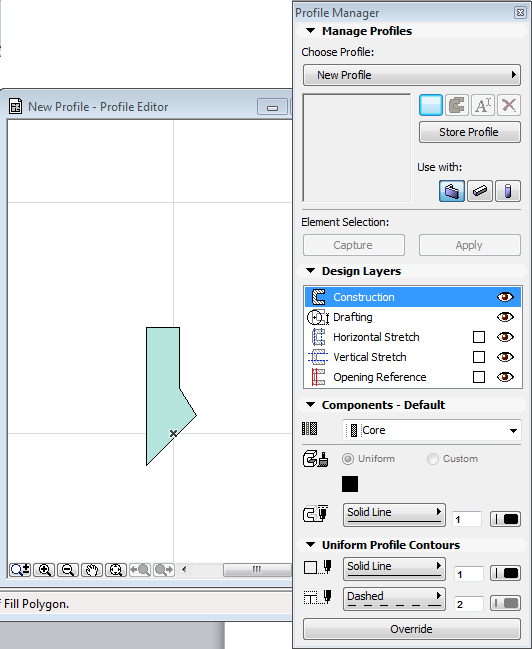The image size is (532, 649).
Task: Click the Override button
Action: click(x=412, y=629)
